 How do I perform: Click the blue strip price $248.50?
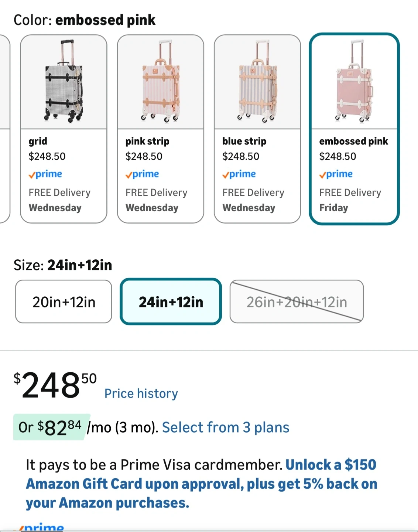click(x=241, y=156)
